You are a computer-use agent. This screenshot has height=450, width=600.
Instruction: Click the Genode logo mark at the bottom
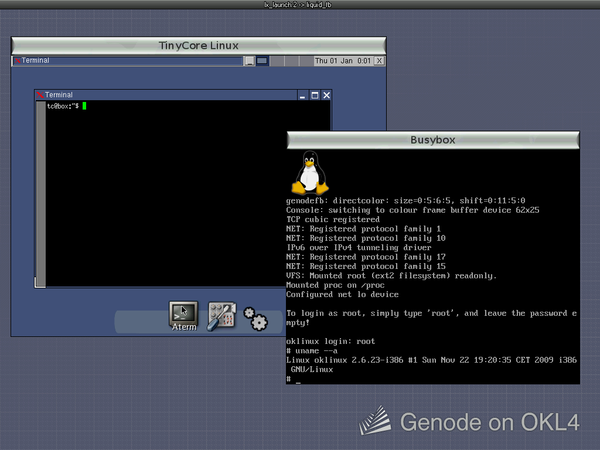pyautogui.click(x=375, y=420)
